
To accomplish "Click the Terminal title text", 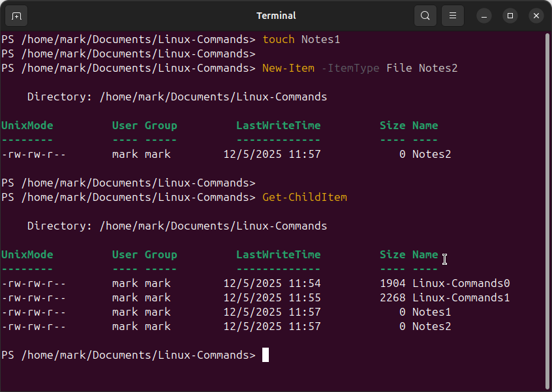I will (275, 16).
